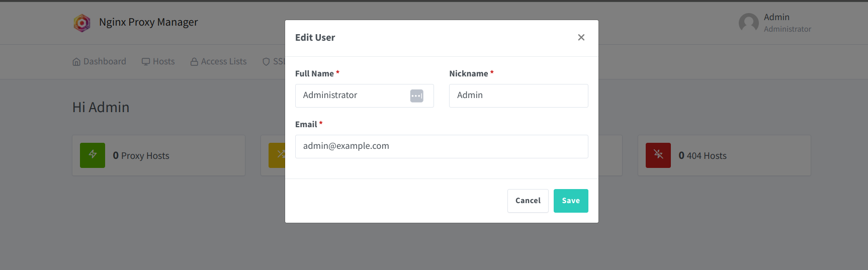
Task: Click the Access Lists lock icon
Action: [194, 62]
